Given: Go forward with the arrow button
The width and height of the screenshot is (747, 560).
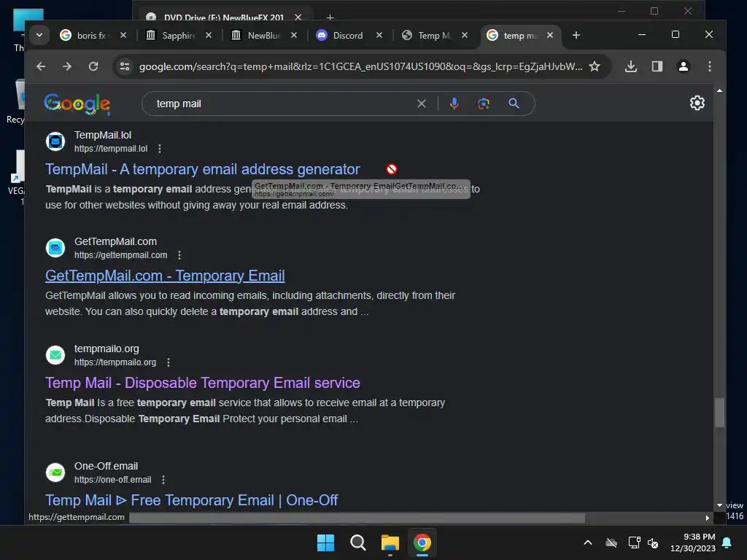Looking at the screenshot, I should (67, 66).
